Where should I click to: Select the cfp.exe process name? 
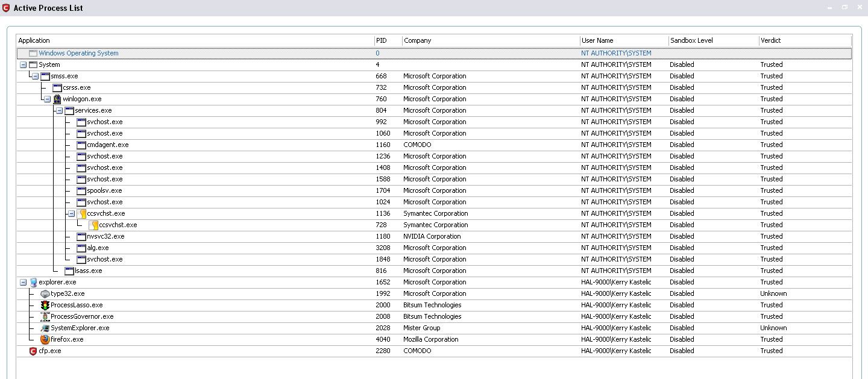click(x=50, y=351)
